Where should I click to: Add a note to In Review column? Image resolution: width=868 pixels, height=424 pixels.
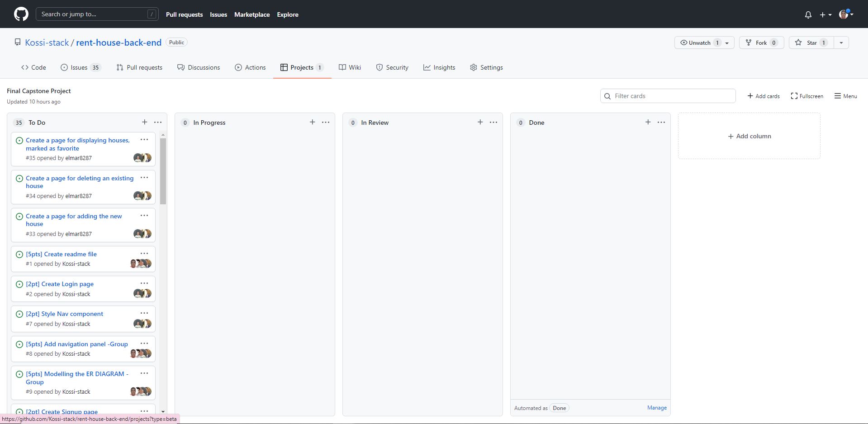(480, 122)
